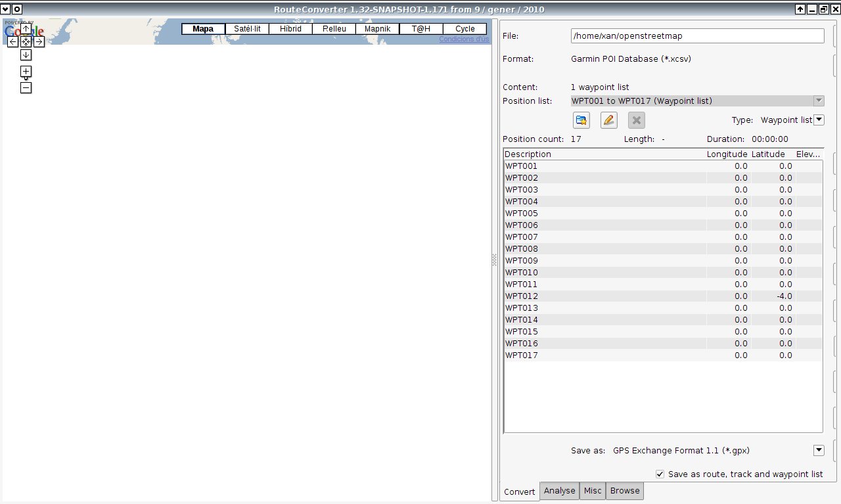The width and height of the screenshot is (841, 504).
Task: Zoom in on the map
Action: [x=26, y=71]
